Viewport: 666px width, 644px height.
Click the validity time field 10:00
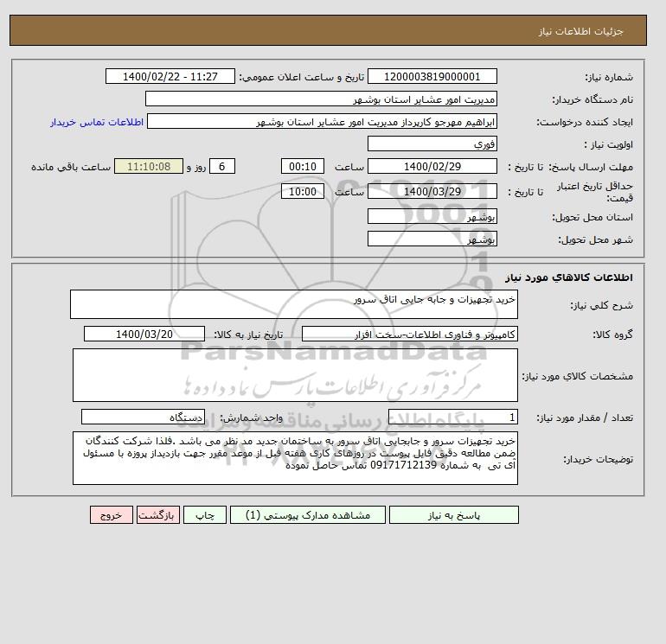click(x=303, y=191)
